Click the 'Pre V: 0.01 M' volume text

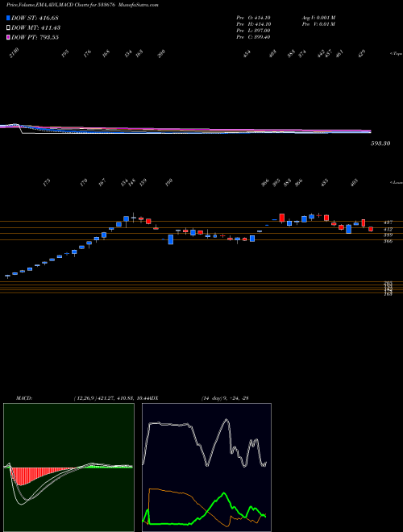click(318, 24)
